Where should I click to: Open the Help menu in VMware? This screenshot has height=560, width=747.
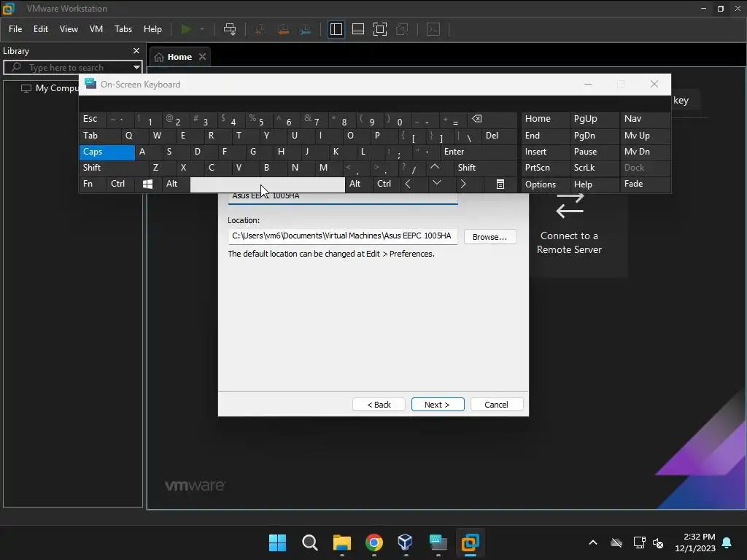tap(152, 29)
